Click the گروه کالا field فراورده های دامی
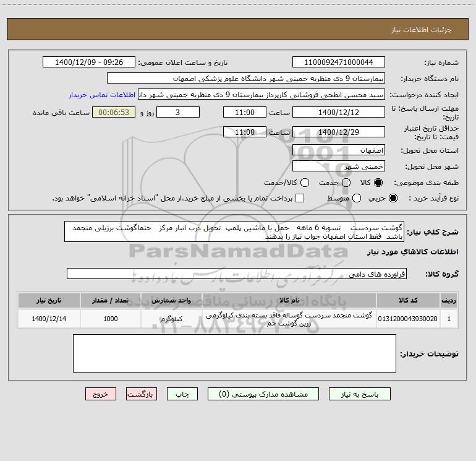This screenshot has height=461, width=476. point(237,274)
